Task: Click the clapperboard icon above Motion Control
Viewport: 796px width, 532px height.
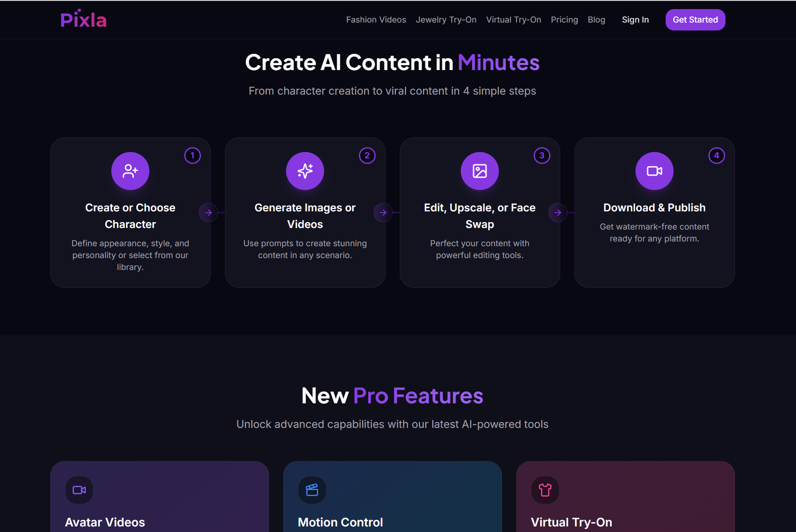Action: point(312,490)
